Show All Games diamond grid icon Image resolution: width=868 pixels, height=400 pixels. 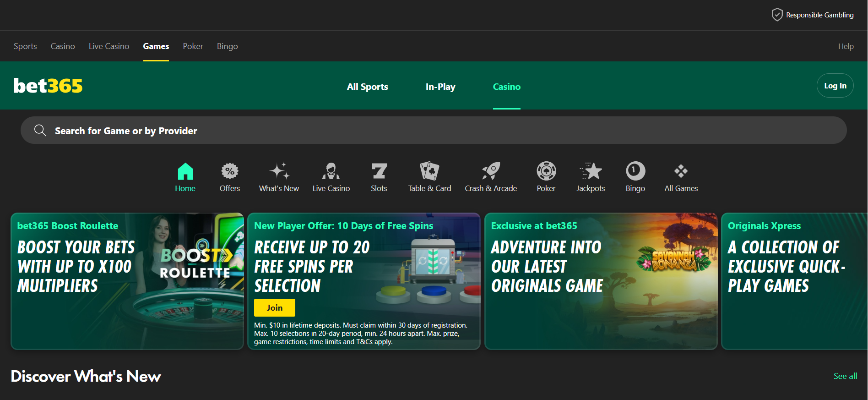681,172
